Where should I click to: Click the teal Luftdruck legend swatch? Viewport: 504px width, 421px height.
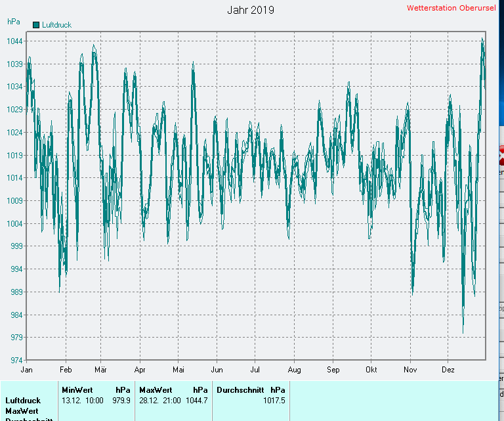[x=36, y=25]
